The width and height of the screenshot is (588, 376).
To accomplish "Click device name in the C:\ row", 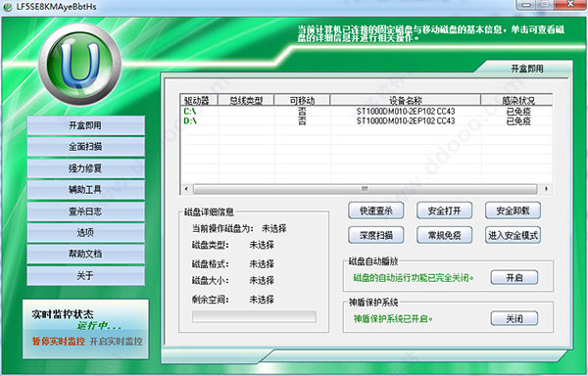I will coord(406,112).
